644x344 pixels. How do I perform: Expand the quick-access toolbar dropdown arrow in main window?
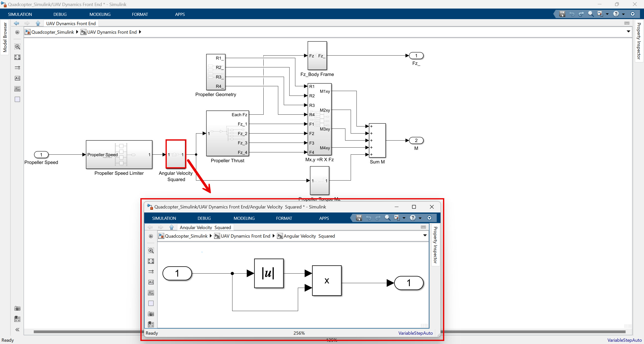[607, 14]
